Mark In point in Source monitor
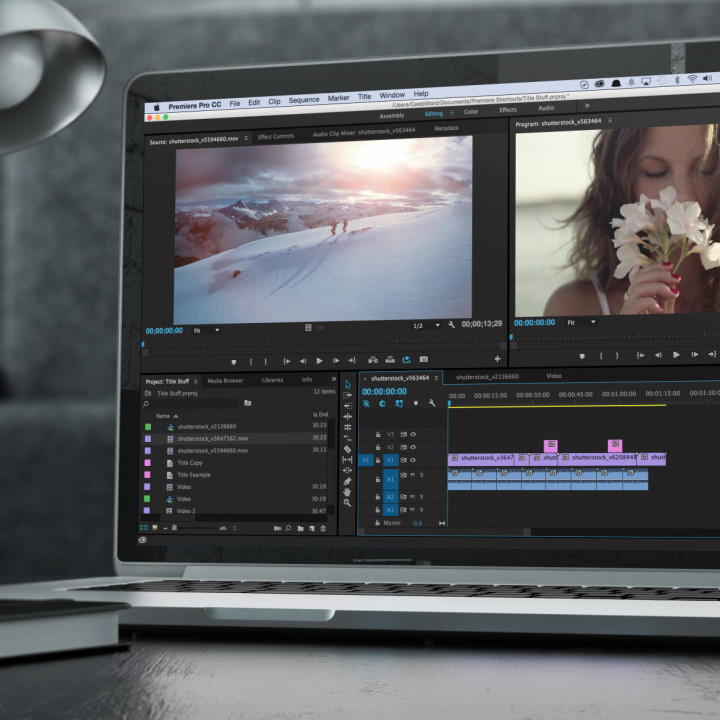This screenshot has height=720, width=720. pos(251,362)
